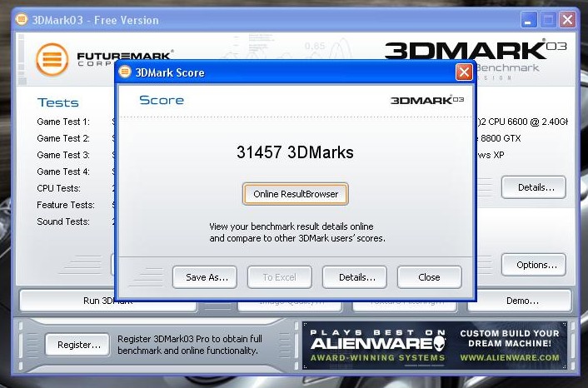Open system Details in main window
This screenshot has height=388, width=588.
534,187
